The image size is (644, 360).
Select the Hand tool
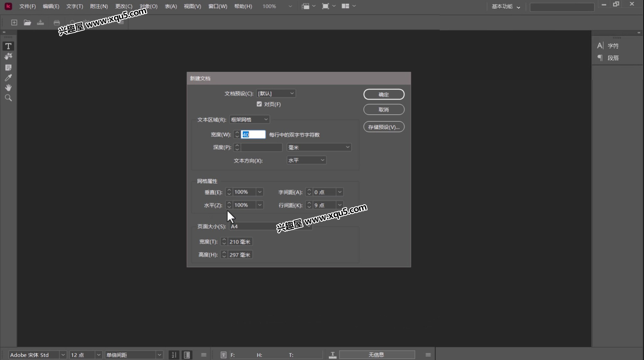(x=8, y=88)
